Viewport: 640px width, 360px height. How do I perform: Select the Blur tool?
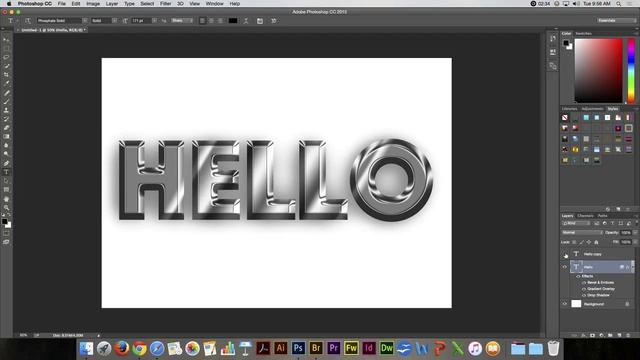(6, 145)
